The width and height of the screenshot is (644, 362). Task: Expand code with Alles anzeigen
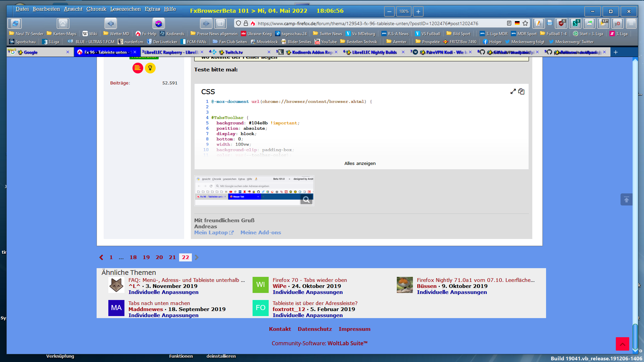point(360,164)
